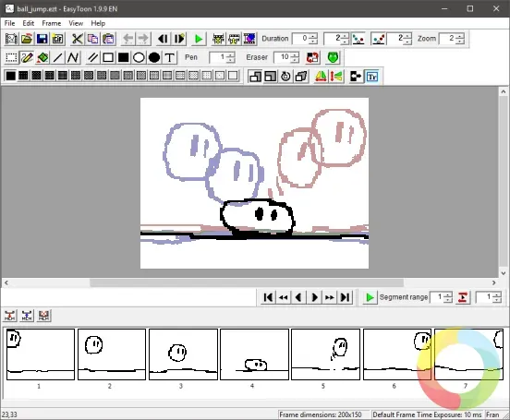Copy the selection

coord(92,39)
